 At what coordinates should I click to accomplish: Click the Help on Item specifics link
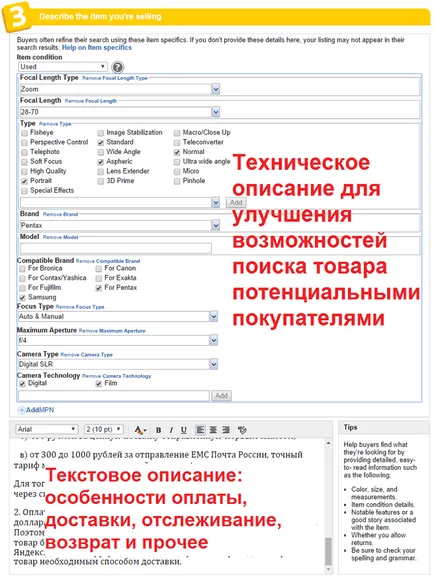96,47
